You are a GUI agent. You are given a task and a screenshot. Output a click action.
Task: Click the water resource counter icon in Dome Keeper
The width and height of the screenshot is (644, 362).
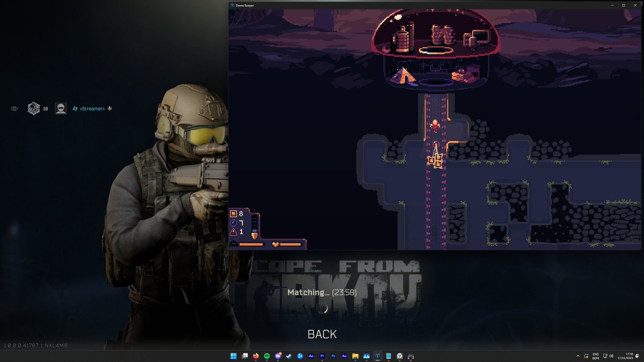pos(233,223)
